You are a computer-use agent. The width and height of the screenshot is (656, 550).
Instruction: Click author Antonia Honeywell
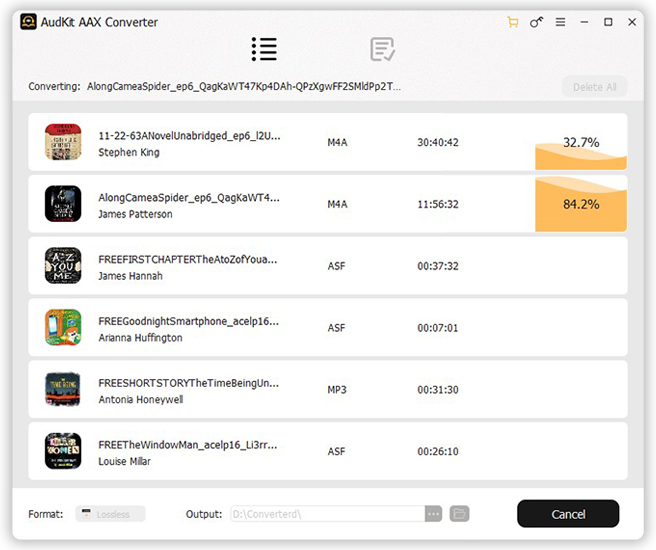tap(141, 400)
